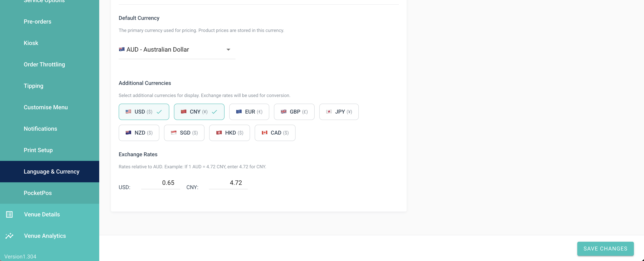
Task: Open the Tipping settings page
Action: [x=33, y=86]
